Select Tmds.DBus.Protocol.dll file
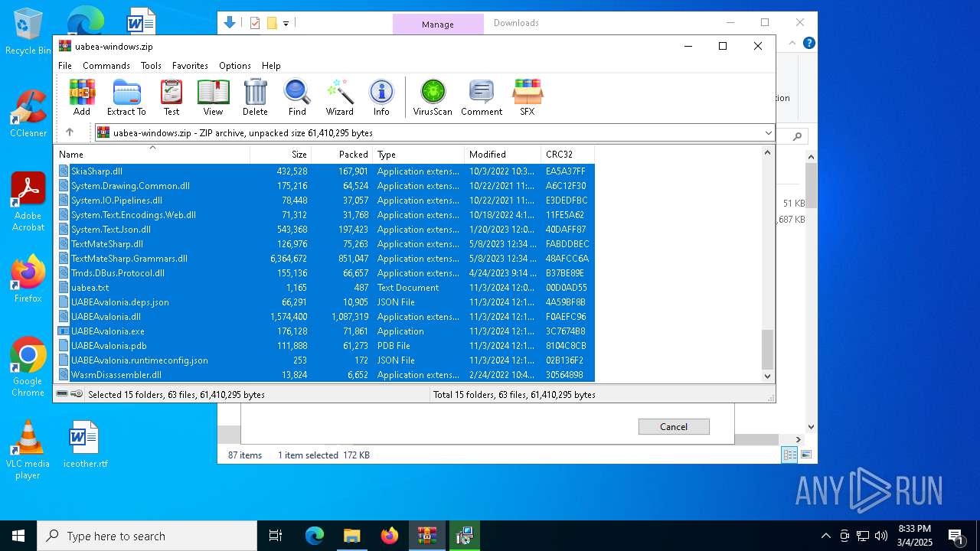980x551 pixels. (325, 273)
